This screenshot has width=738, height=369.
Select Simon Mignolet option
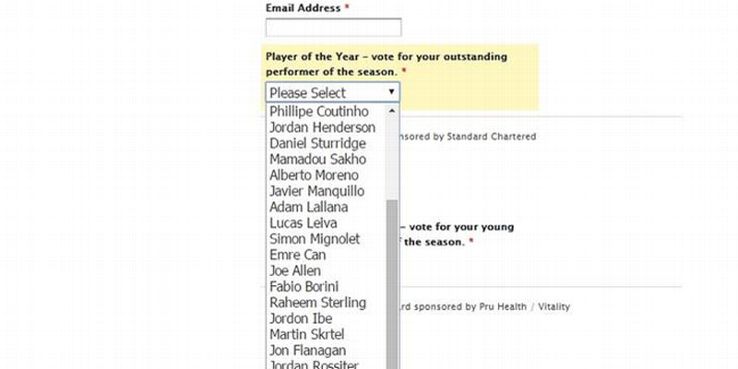tap(327, 239)
